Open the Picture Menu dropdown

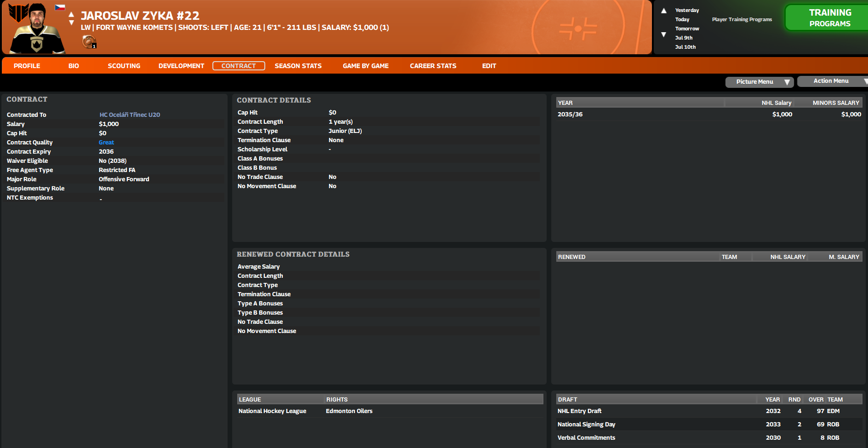759,82
